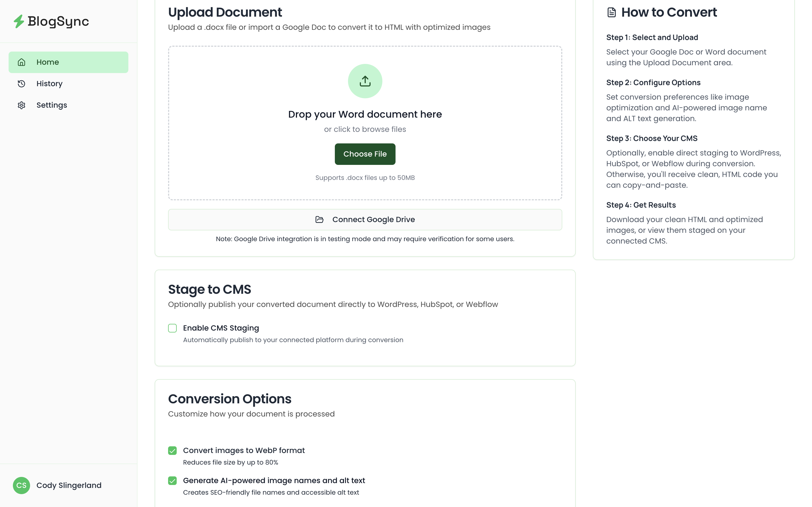The height and width of the screenshot is (507, 812).
Task: Click the Settings gear icon
Action: tap(21, 105)
